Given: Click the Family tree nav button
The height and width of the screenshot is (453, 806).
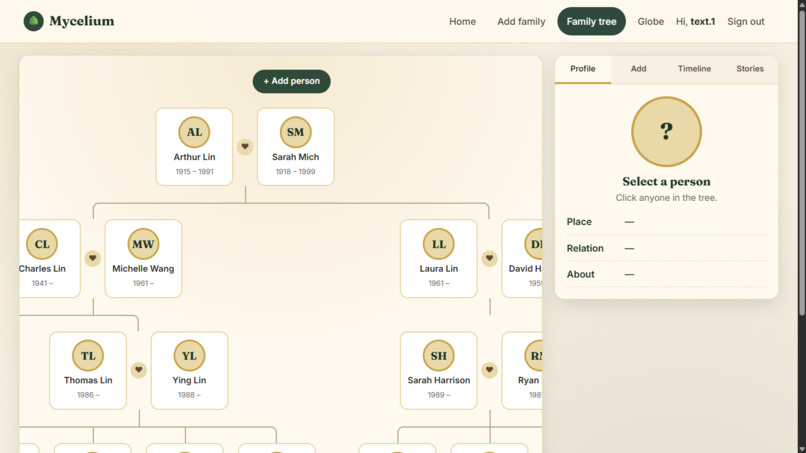Looking at the screenshot, I should click(591, 22).
